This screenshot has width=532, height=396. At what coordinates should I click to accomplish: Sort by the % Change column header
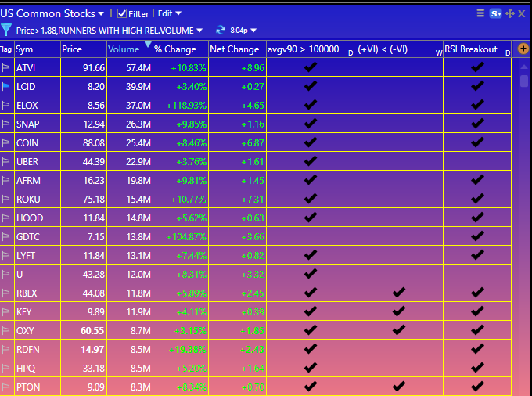pyautogui.click(x=180, y=49)
